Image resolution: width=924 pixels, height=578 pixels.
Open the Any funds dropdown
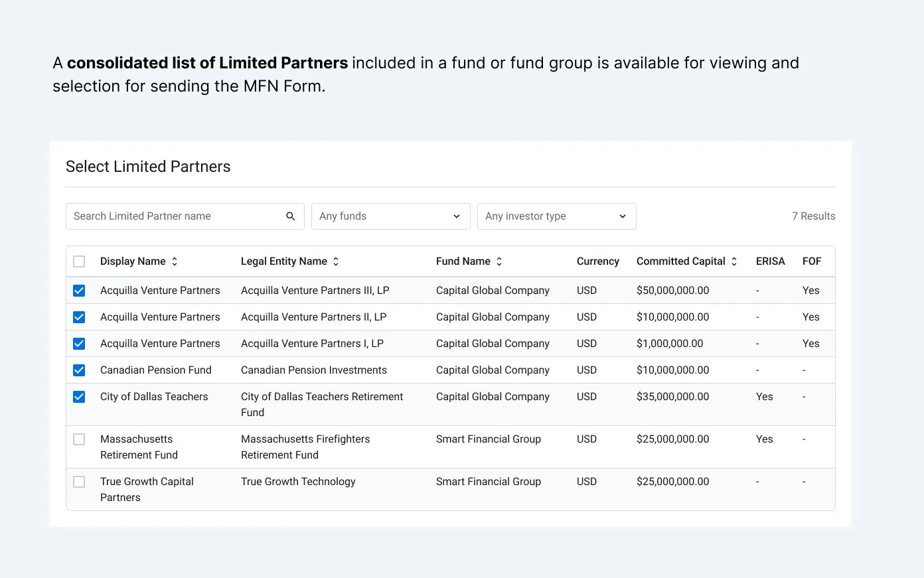[x=390, y=216]
